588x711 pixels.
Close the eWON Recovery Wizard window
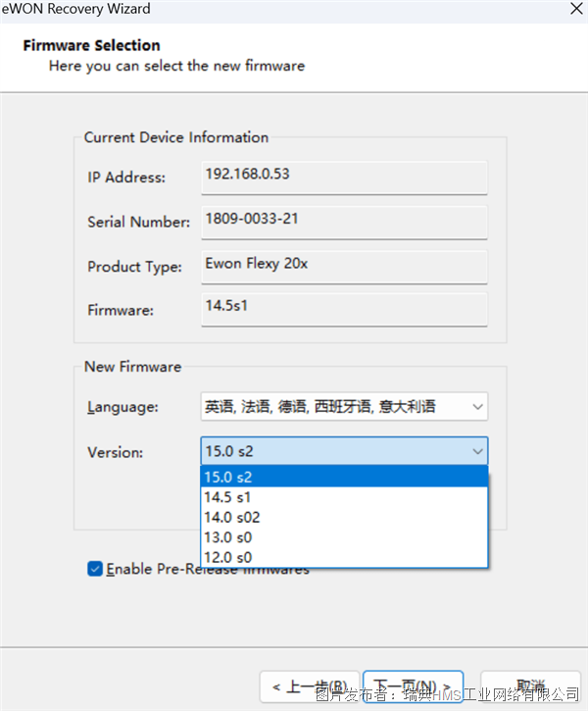pos(576,9)
